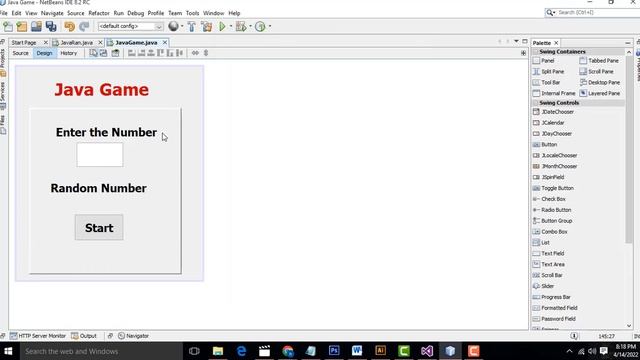The width and height of the screenshot is (640, 360).
Task: Open the Quick Search magnifier dropdown
Action: click(x=551, y=13)
